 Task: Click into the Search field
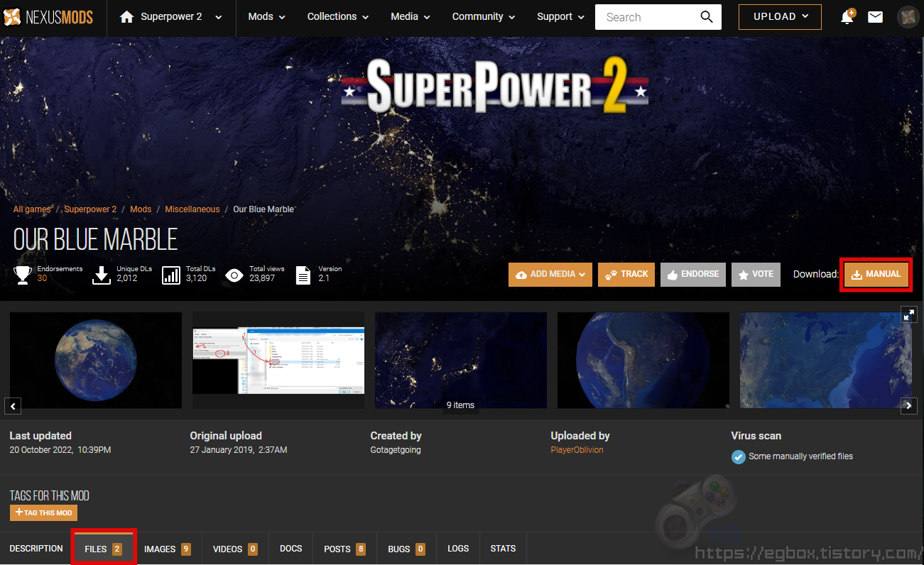coord(648,17)
